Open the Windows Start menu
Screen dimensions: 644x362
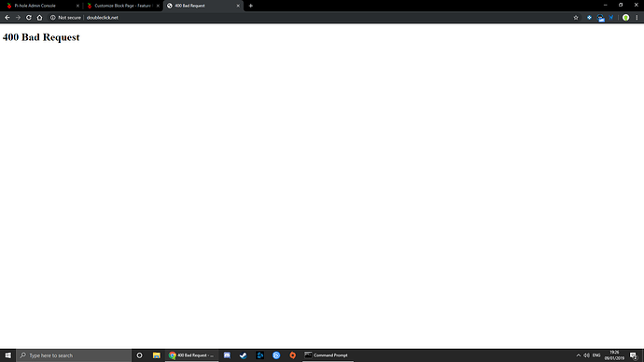pyautogui.click(x=7, y=355)
